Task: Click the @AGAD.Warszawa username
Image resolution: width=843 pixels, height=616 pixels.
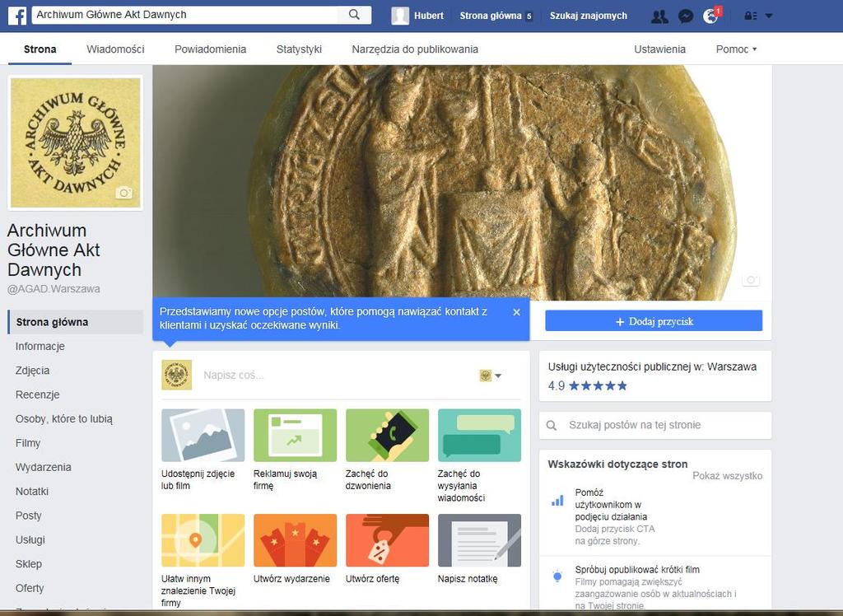Action: (54, 289)
